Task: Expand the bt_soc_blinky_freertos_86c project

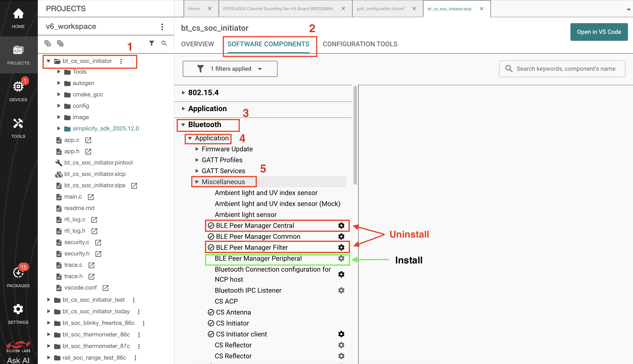Action: pos(49,323)
